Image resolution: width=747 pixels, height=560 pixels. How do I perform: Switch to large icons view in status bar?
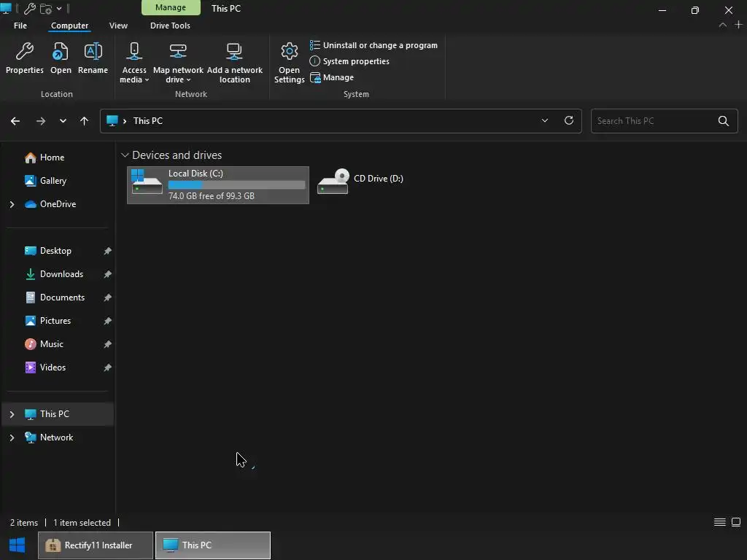click(x=736, y=522)
